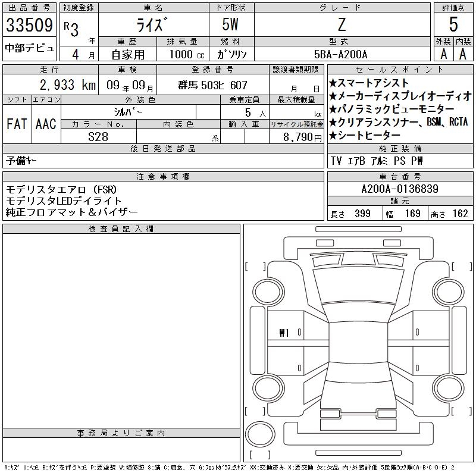This screenshot has height=476, width=476.
Task: Click the roof panel in the car diagram
Action: click(358, 343)
